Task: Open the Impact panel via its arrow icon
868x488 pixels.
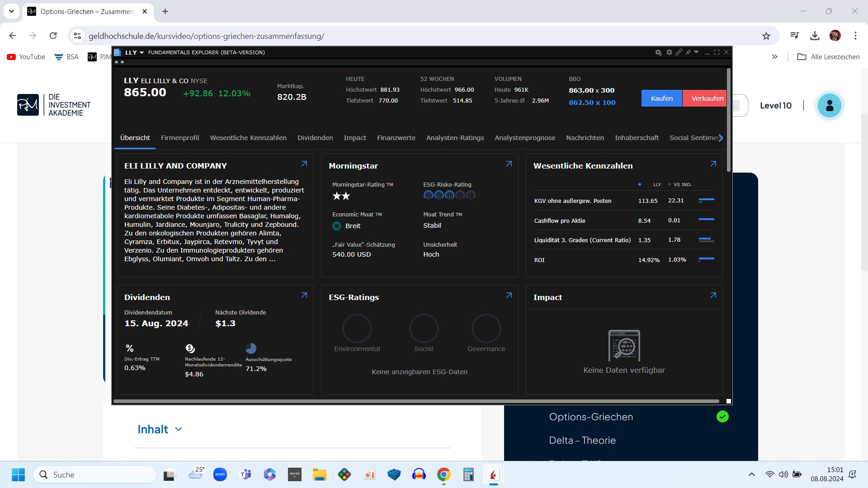Action: click(713, 296)
